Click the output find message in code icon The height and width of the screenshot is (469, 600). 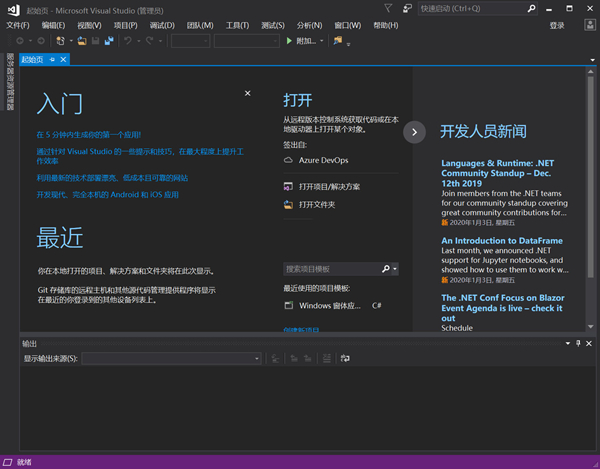point(275,358)
